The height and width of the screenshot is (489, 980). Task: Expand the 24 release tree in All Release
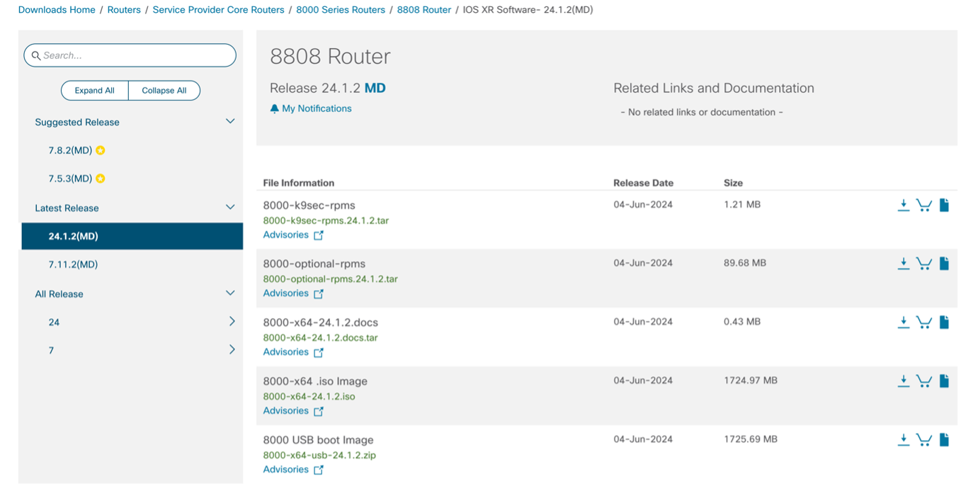point(232,321)
